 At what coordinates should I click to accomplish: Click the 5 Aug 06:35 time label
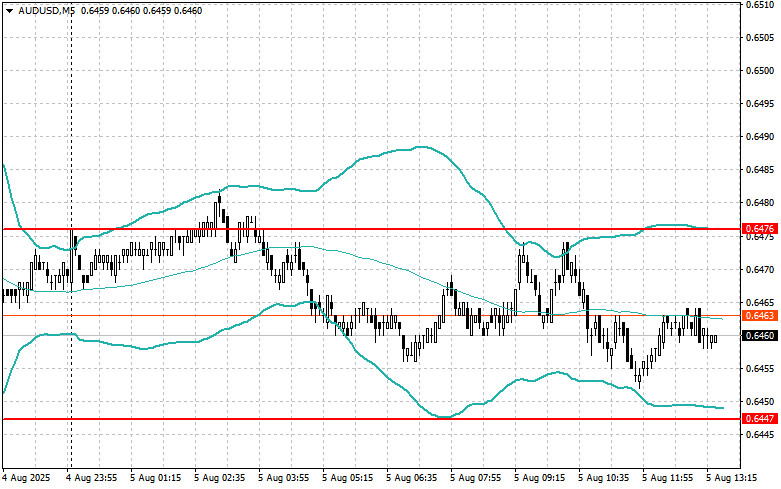[411, 478]
